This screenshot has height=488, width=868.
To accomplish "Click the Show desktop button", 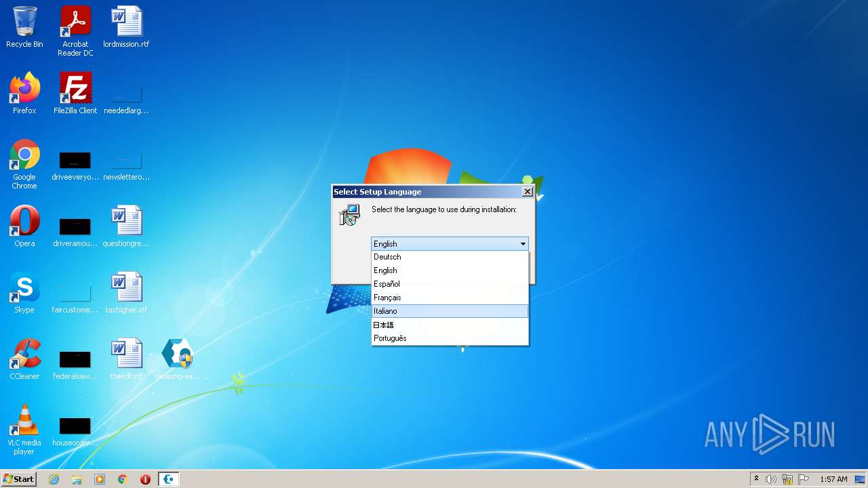I will (861, 479).
